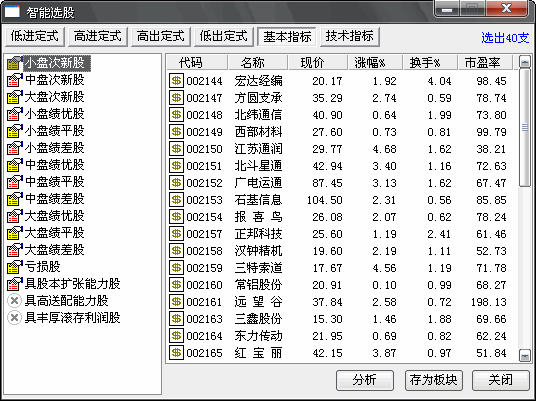Click the dollar icon beside 002144 宏达经编
The image size is (536, 401).
pyautogui.click(x=176, y=81)
